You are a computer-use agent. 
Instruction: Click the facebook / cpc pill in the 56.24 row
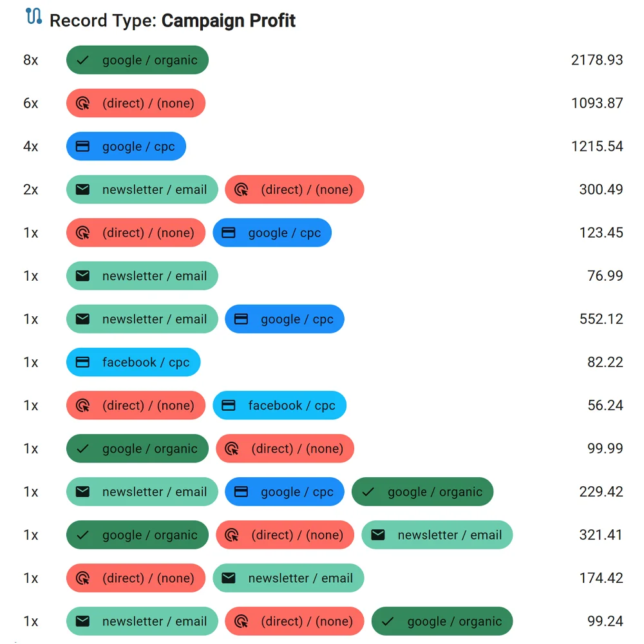tap(279, 405)
